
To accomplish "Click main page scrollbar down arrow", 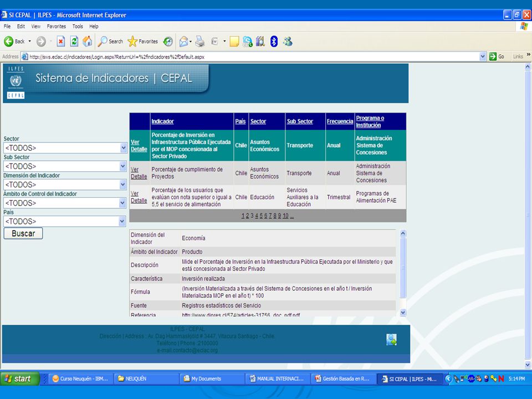I will 528,365.
